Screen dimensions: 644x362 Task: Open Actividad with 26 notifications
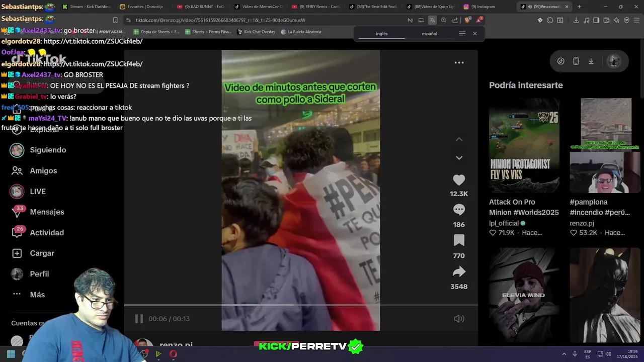[x=47, y=232]
